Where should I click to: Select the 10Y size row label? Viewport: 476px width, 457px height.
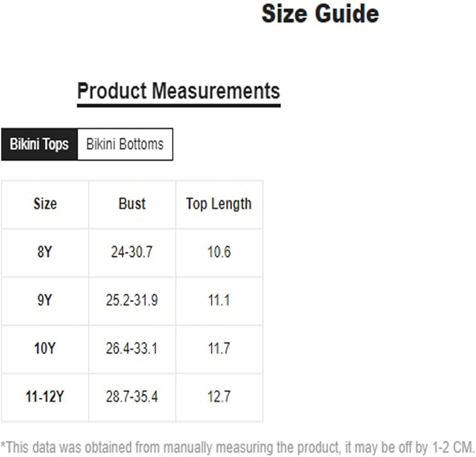click(44, 349)
